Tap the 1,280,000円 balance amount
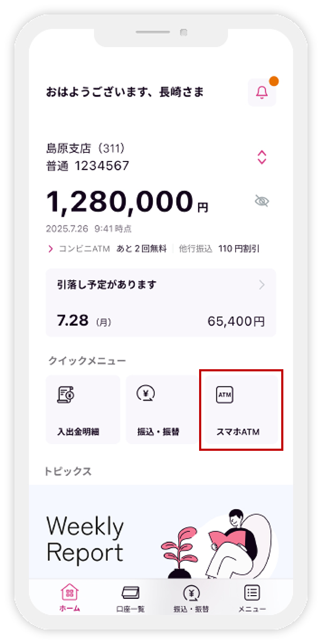 pos(127,202)
